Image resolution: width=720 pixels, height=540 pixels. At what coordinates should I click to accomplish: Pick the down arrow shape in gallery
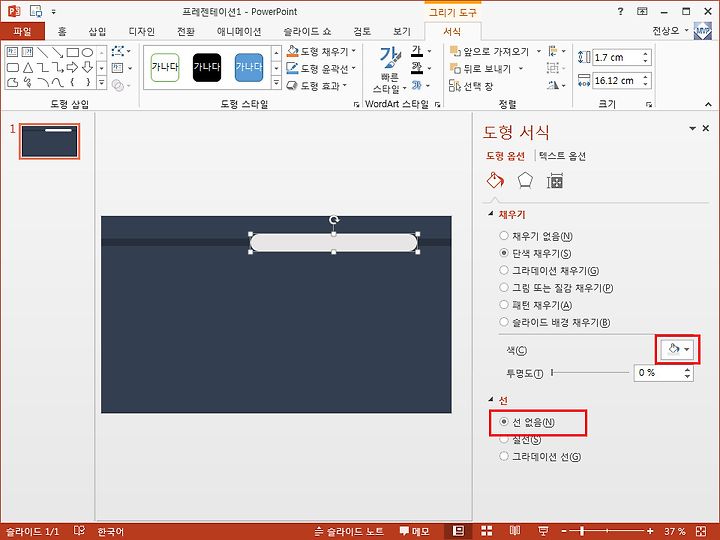point(87,68)
